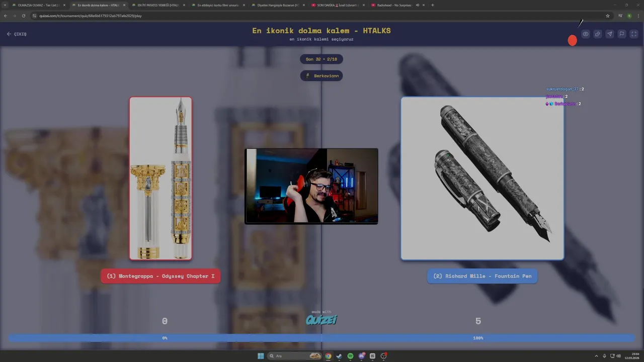Open network settings tray icon
The width and height of the screenshot is (644, 362).
(x=612, y=356)
